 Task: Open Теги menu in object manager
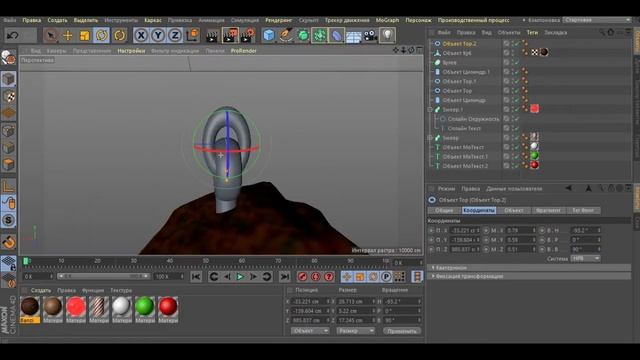tap(532, 32)
